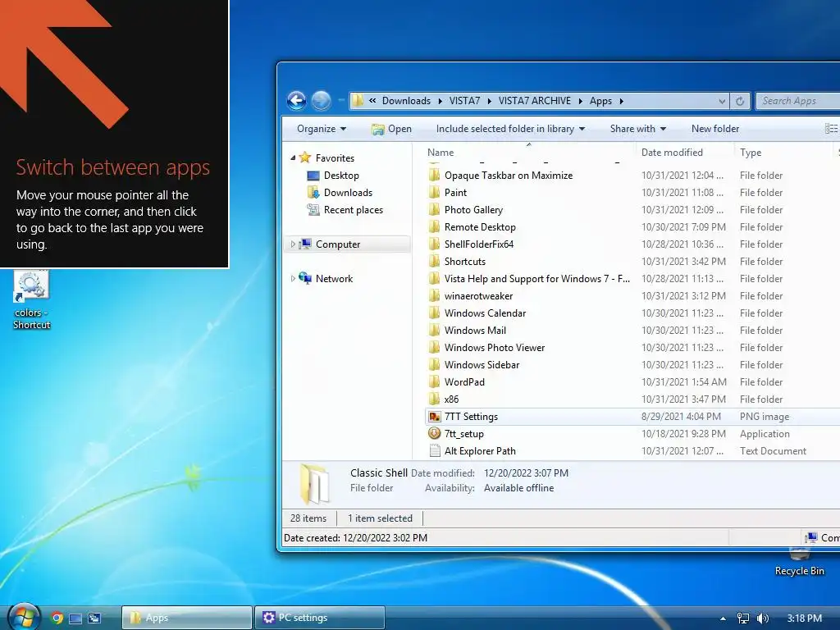Open dropdown arrow after Downloads breadcrumb
The width and height of the screenshot is (840, 630).
point(440,101)
